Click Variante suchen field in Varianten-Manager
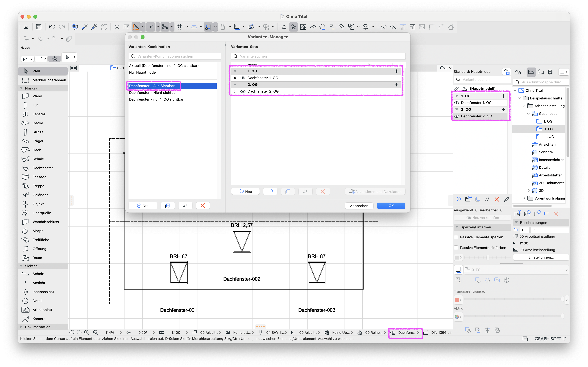 pos(318,56)
